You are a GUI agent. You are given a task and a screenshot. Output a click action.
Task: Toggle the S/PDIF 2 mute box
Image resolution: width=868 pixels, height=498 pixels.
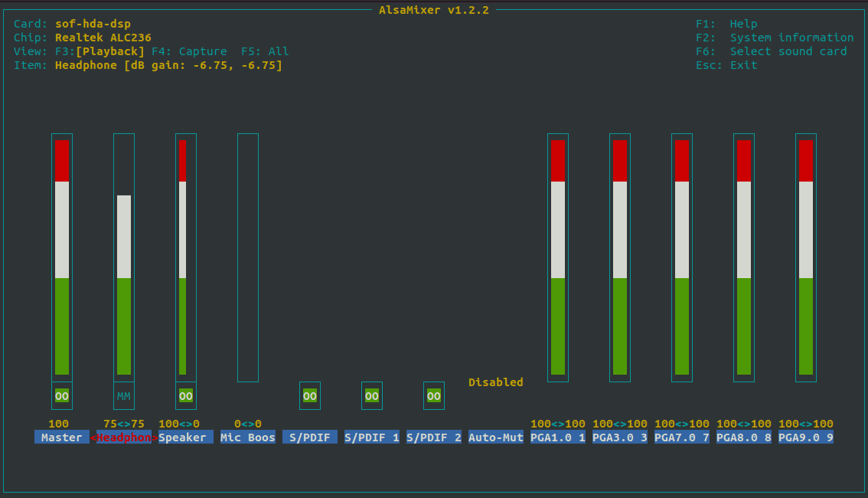tap(434, 396)
